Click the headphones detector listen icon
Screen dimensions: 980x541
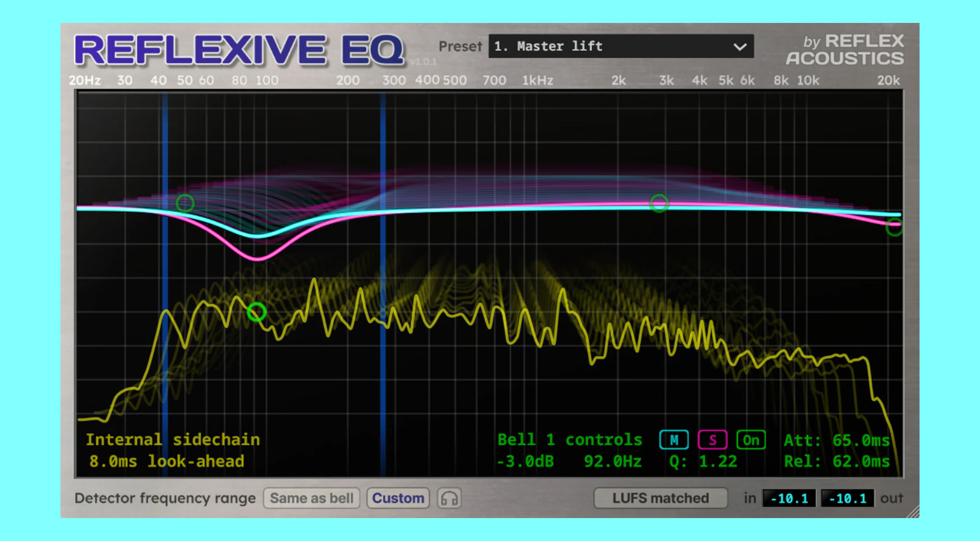449,498
